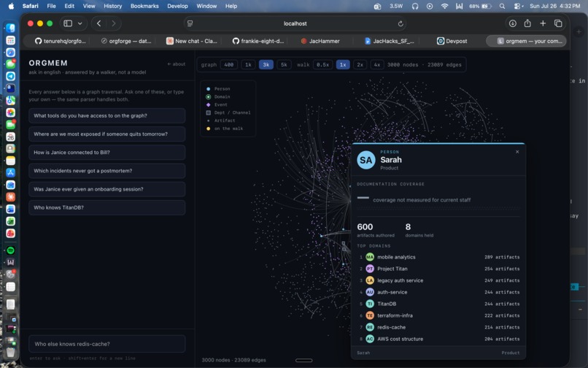This screenshot has height=368, width=588.
Task: Click the RE redis-cache badge
Action: pyautogui.click(x=370, y=327)
